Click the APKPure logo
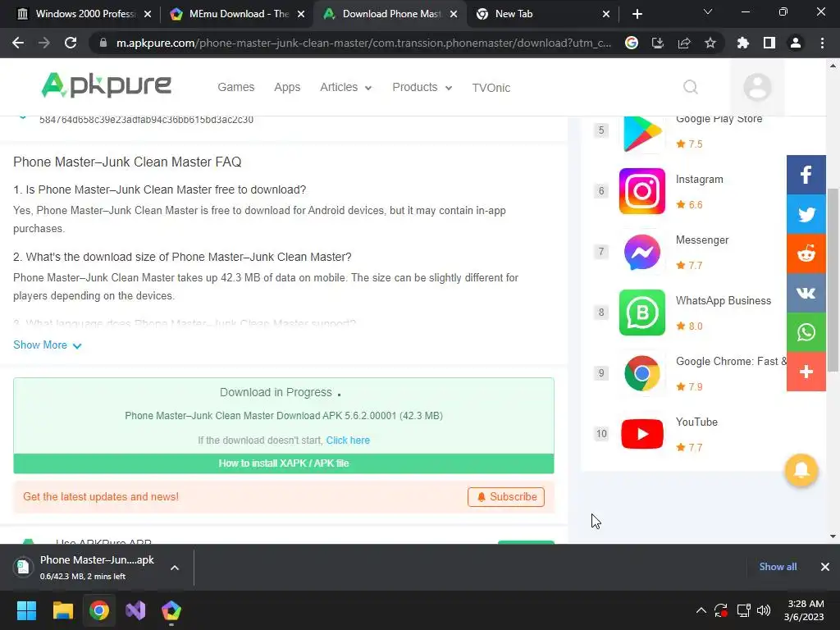The width and height of the screenshot is (840, 630). (x=106, y=85)
